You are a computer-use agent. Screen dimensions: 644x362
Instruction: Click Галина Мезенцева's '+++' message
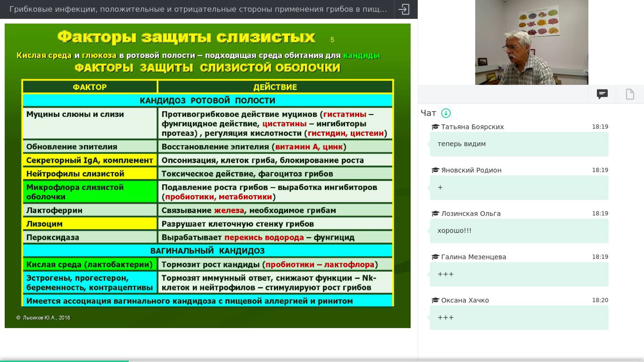[x=519, y=274]
